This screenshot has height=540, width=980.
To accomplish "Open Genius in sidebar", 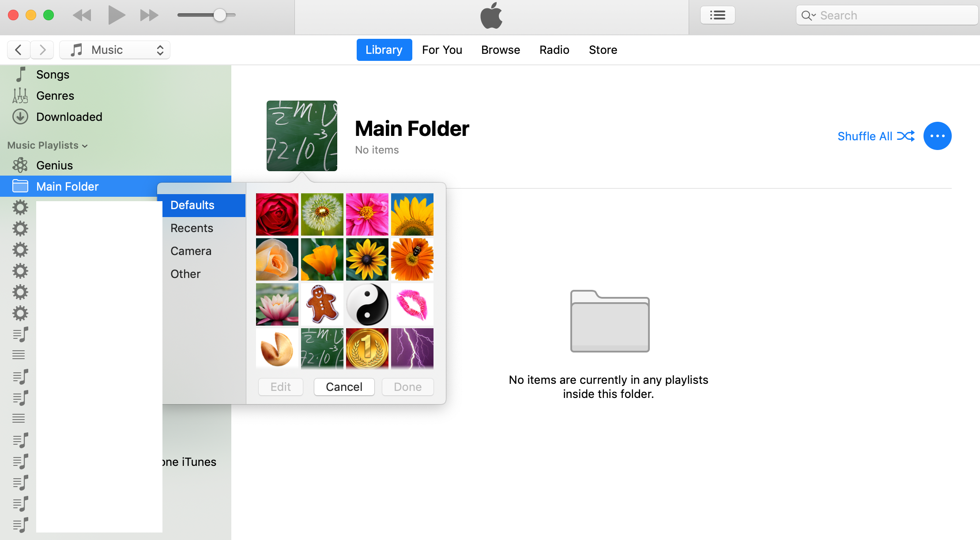I will pos(54,165).
